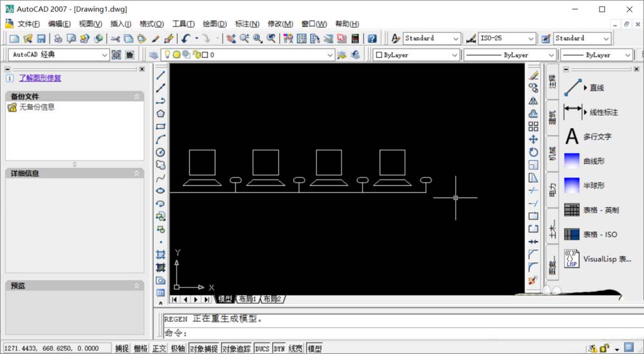Click 多行文字 in the tool palette
The height and width of the screenshot is (354, 644).
pos(597,136)
